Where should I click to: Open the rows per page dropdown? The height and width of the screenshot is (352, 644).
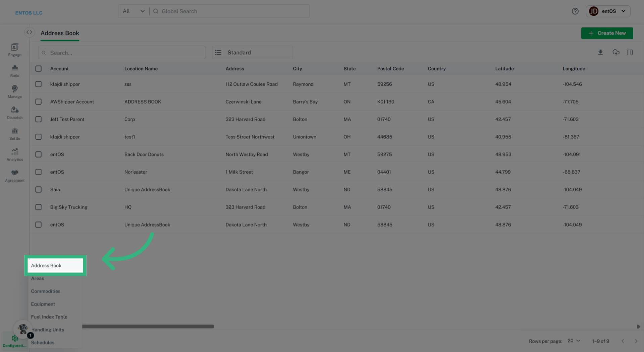pos(574,341)
